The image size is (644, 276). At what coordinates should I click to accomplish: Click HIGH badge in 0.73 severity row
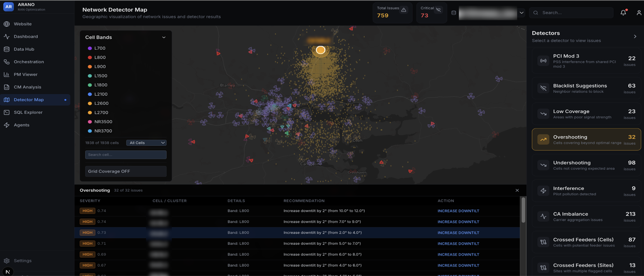(87, 233)
